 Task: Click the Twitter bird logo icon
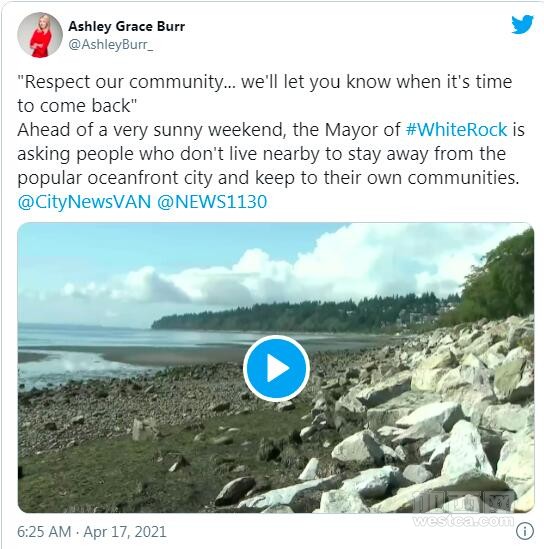522,25
